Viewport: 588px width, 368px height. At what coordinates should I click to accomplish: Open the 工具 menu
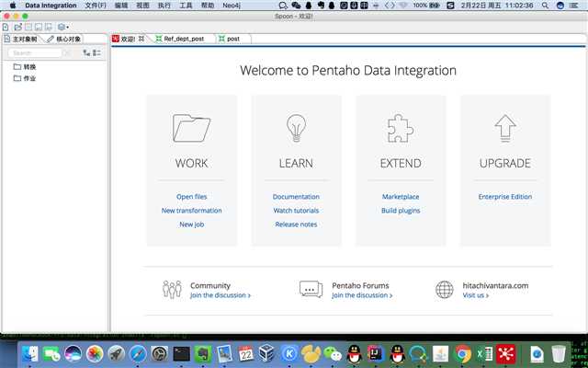[x=186, y=6]
